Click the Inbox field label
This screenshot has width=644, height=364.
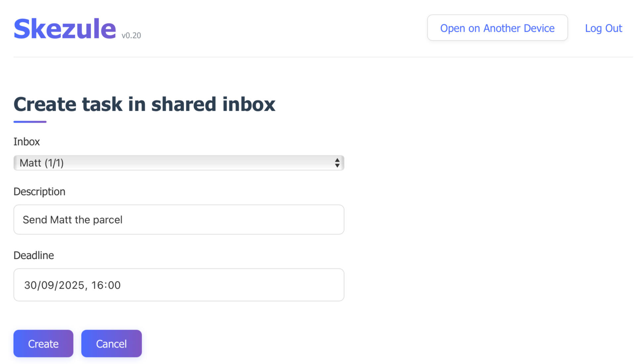click(26, 142)
